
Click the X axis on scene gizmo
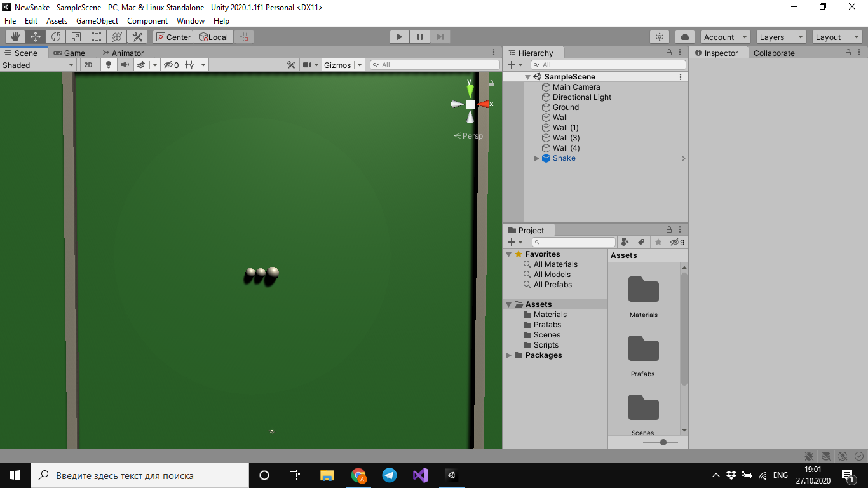[x=484, y=104]
